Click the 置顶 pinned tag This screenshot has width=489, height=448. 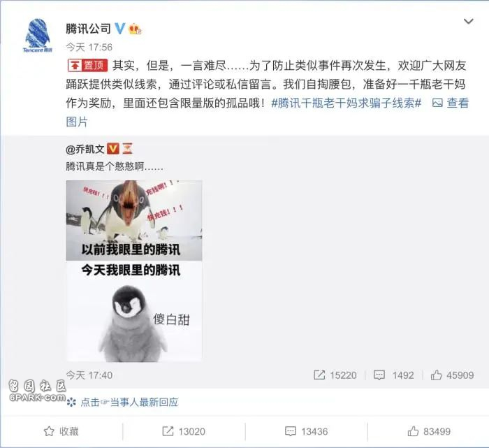pos(87,65)
